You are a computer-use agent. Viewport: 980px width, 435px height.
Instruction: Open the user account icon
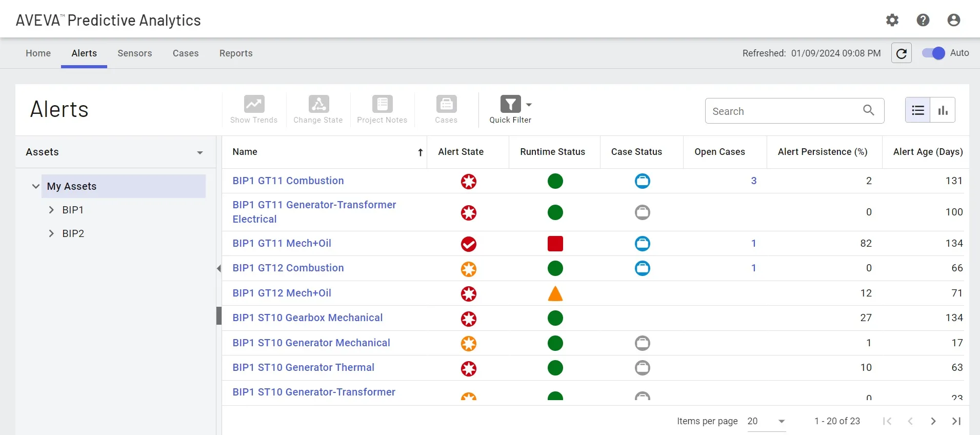coord(954,20)
